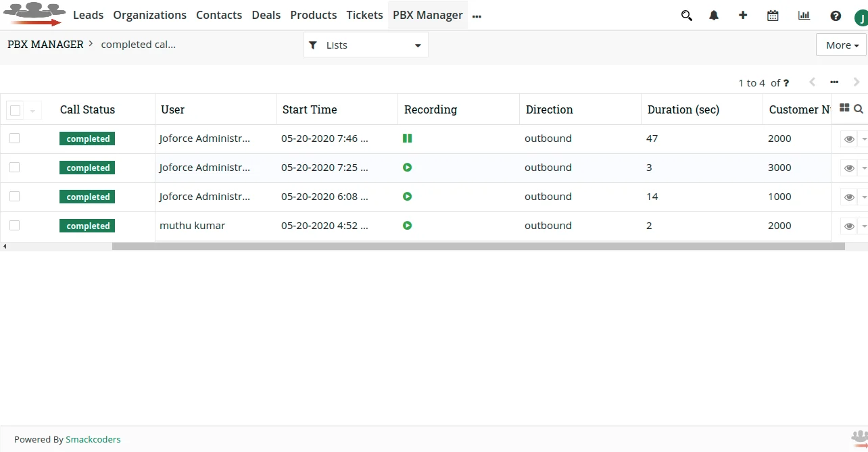Open the notifications bell icon

click(714, 15)
